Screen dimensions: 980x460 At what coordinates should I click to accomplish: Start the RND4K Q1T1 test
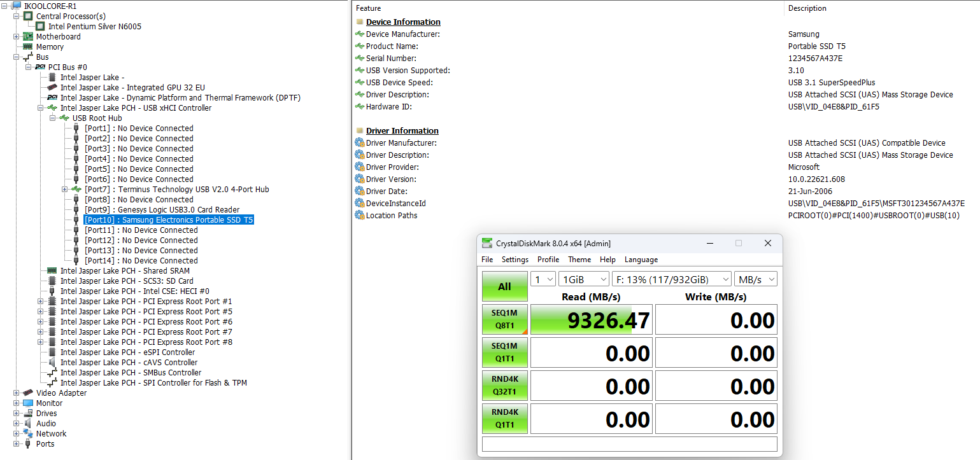[x=505, y=419]
